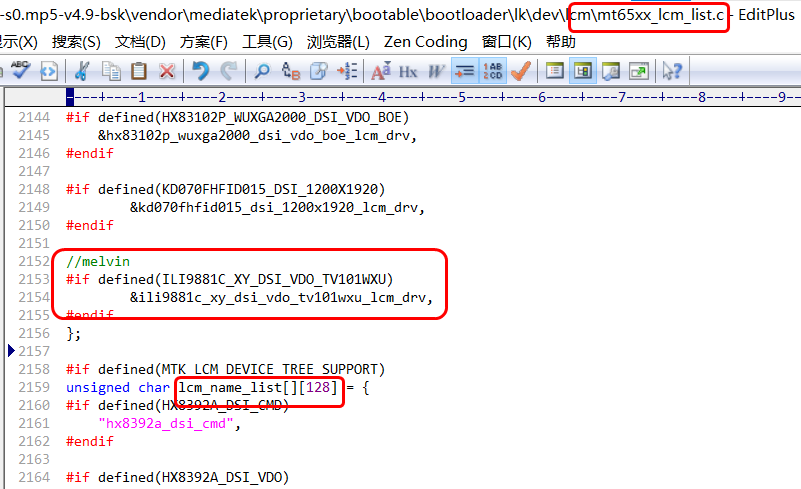Viewport: 801px width, 489px height.
Task: Click the Go to Line icon
Action: point(347,70)
